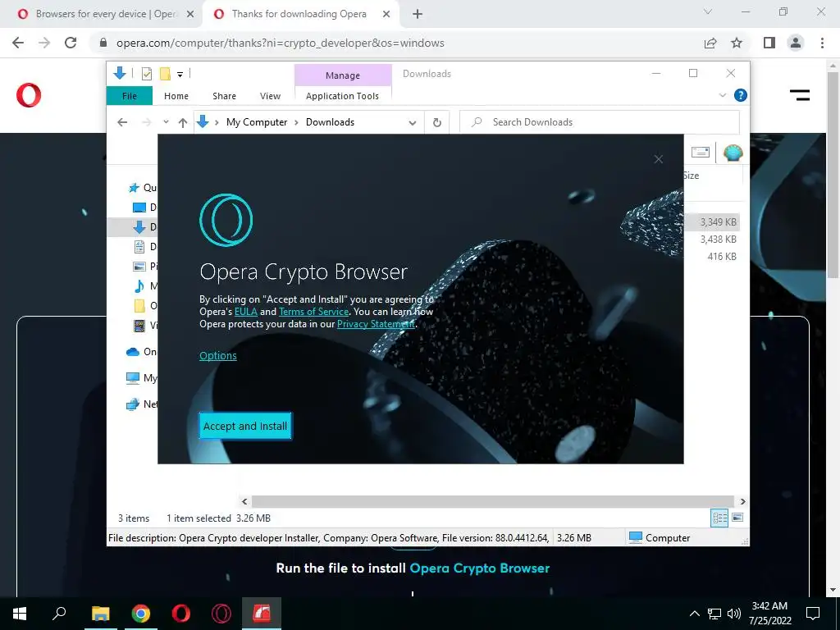This screenshot has height=630, width=840.
Task: Select the Downloads item in navigation pane
Action: click(x=144, y=227)
